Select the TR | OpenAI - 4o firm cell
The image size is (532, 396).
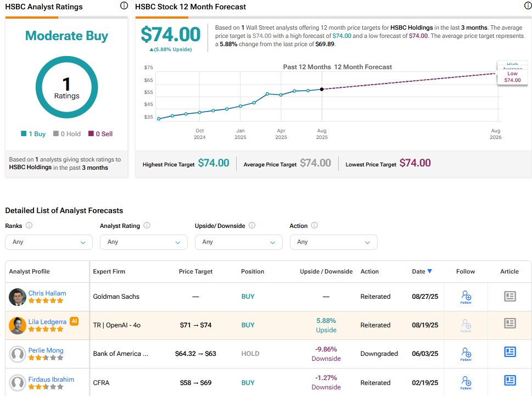pos(117,325)
